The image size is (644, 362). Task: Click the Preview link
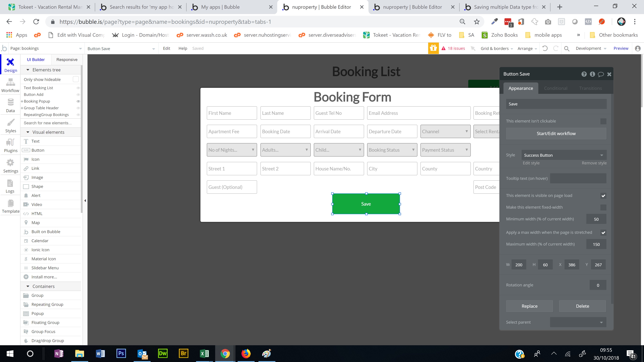(x=621, y=48)
